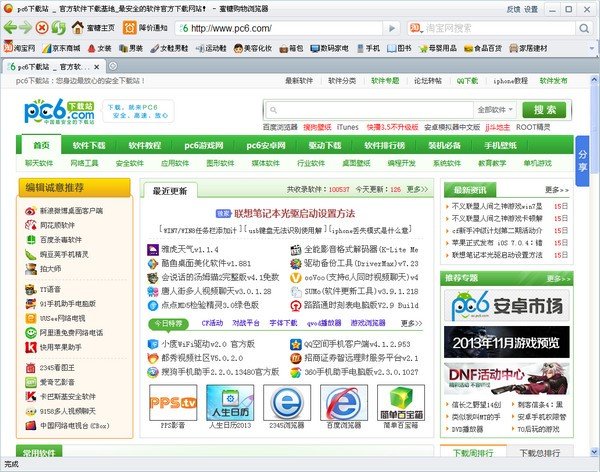Open the 淘宝网 bookmark

pyautogui.click(x=21, y=47)
